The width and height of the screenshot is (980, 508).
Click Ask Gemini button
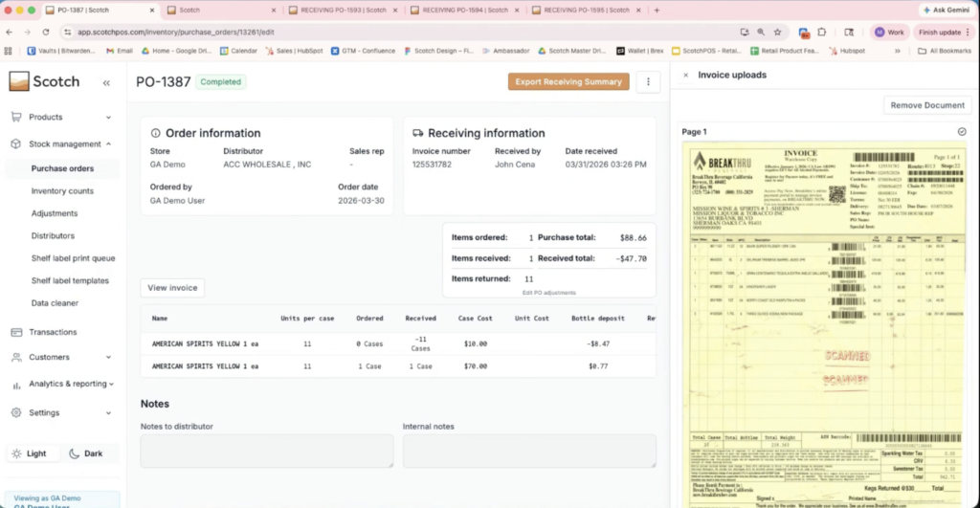point(946,10)
